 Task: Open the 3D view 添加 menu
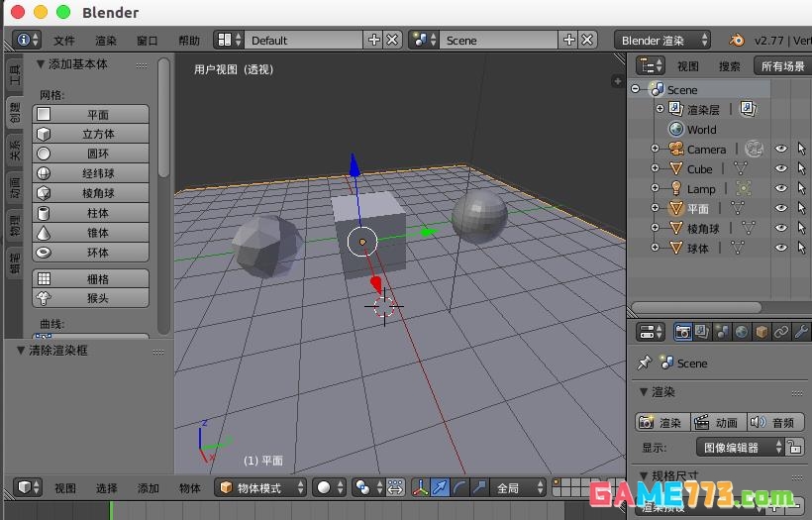tap(149, 488)
